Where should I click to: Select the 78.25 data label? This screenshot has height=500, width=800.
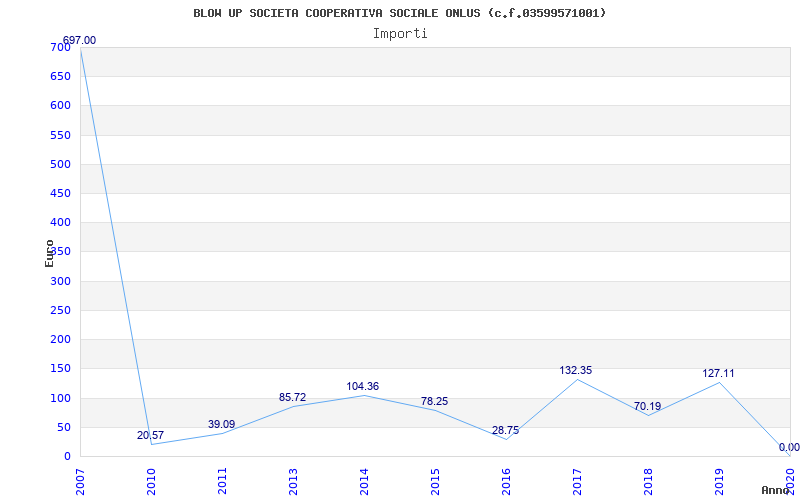pos(434,401)
